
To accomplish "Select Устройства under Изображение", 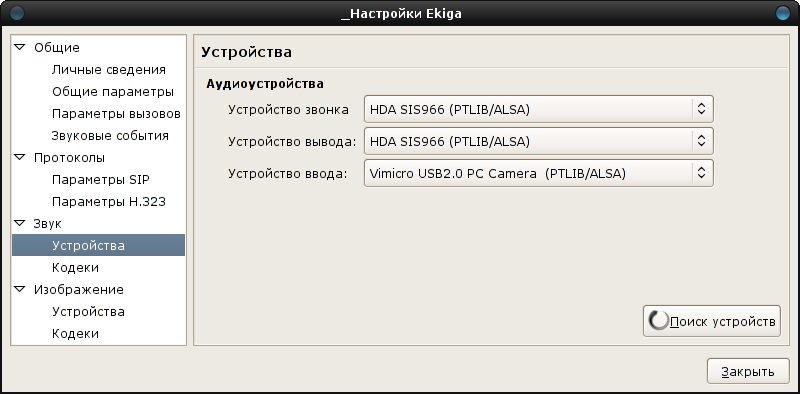I will pos(88,311).
